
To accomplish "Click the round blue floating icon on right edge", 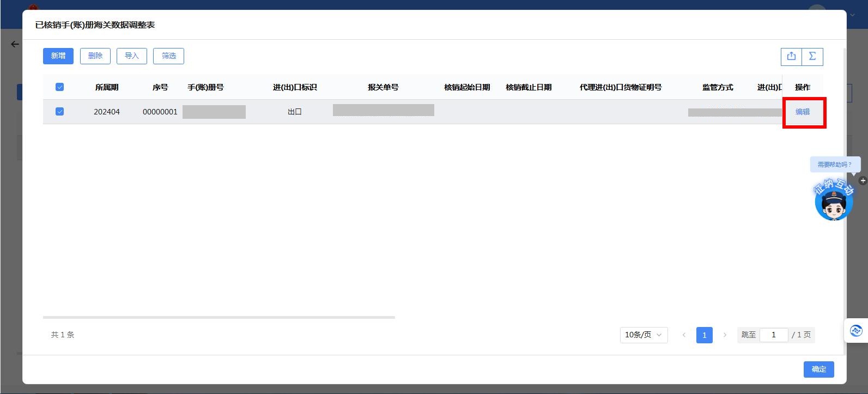I will coord(856,331).
